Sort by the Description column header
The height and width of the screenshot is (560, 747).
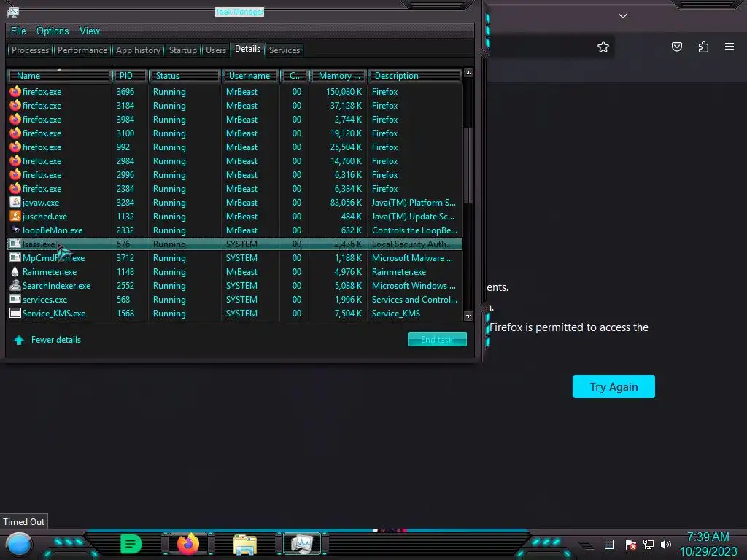pyautogui.click(x=415, y=76)
